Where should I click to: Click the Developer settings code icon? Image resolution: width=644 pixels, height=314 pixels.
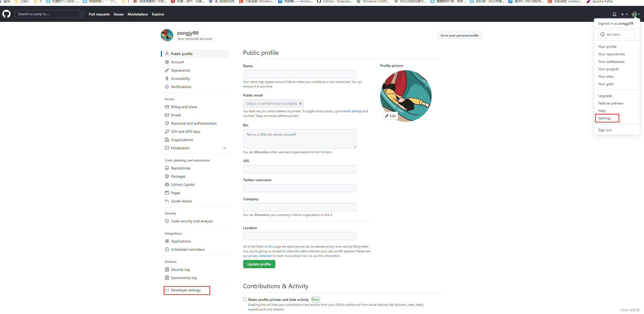tap(167, 290)
